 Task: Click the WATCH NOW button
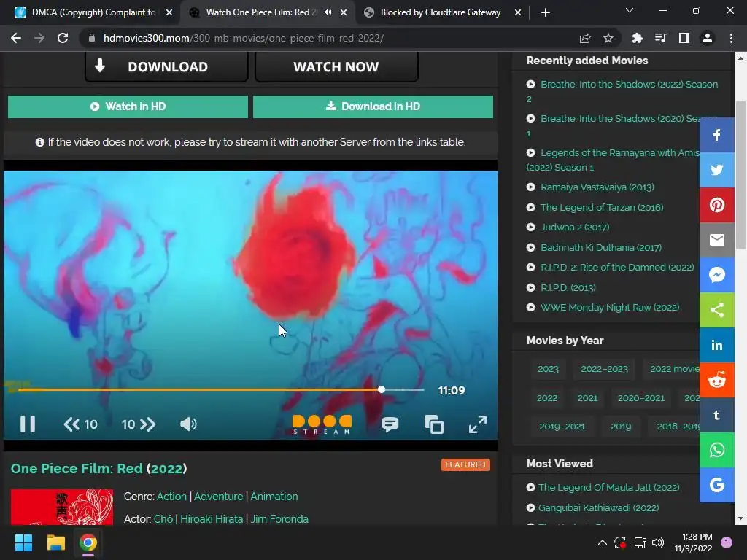click(x=336, y=66)
